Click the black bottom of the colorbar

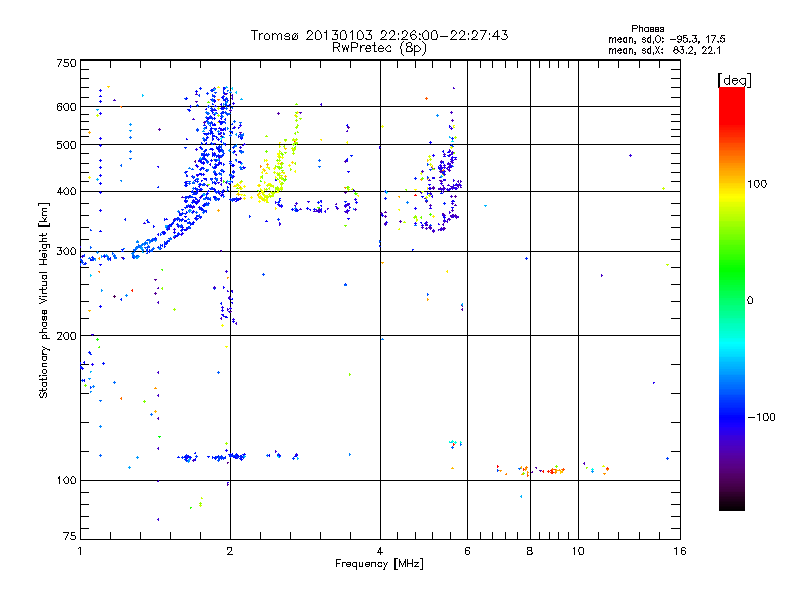(x=732, y=503)
